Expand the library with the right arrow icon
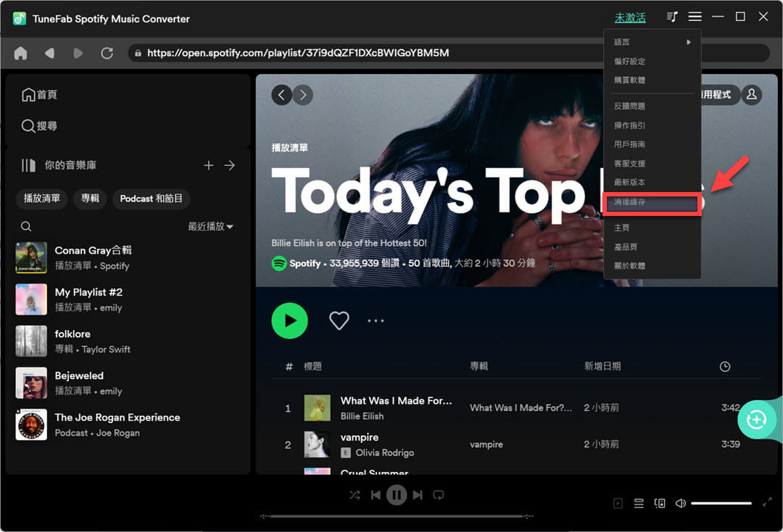Viewport: 783px width, 532px height. pyautogui.click(x=230, y=165)
